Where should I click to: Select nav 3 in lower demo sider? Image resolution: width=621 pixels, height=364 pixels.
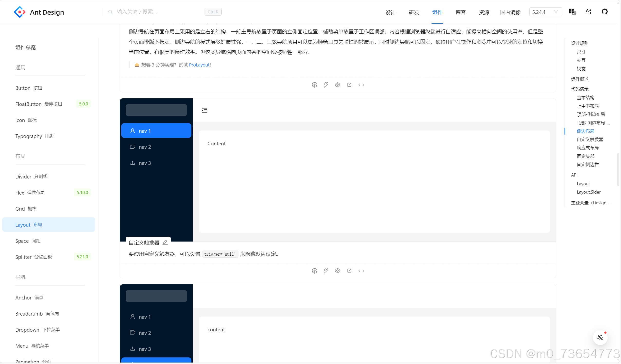pos(156,349)
